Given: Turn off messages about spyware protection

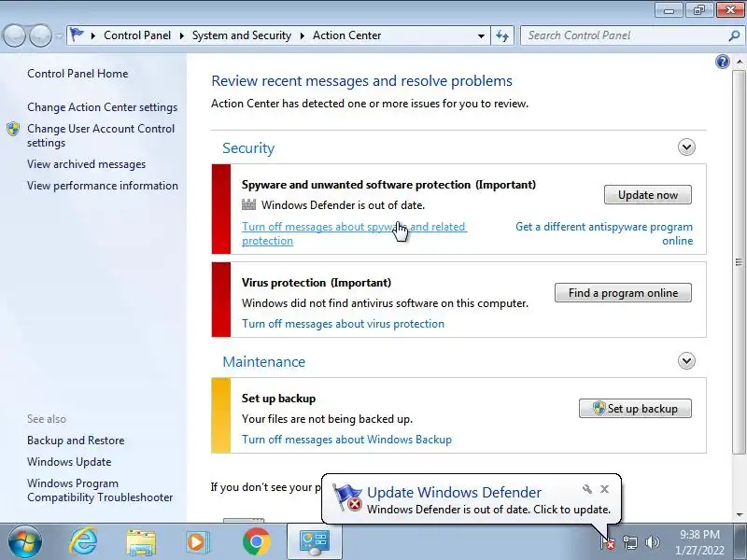Looking at the screenshot, I should tap(354, 234).
